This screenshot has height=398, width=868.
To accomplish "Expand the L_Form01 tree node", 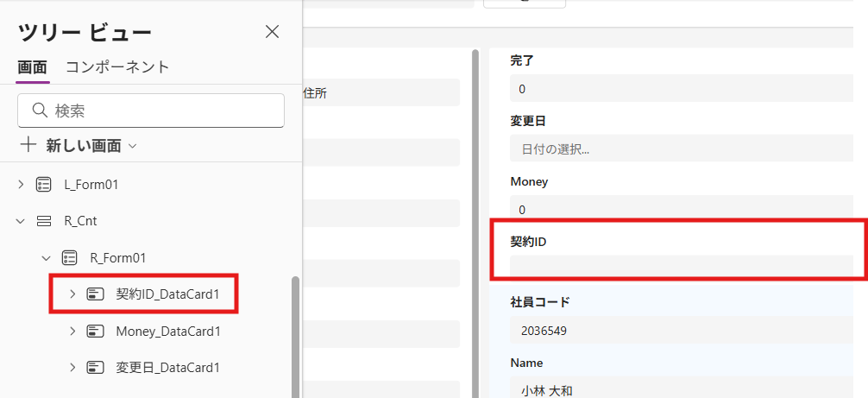I will point(21,185).
